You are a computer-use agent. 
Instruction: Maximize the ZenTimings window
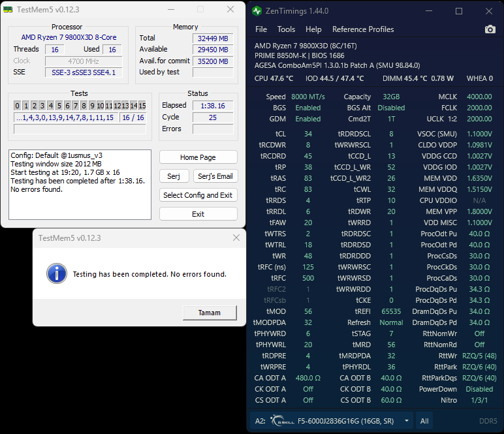pos(459,11)
